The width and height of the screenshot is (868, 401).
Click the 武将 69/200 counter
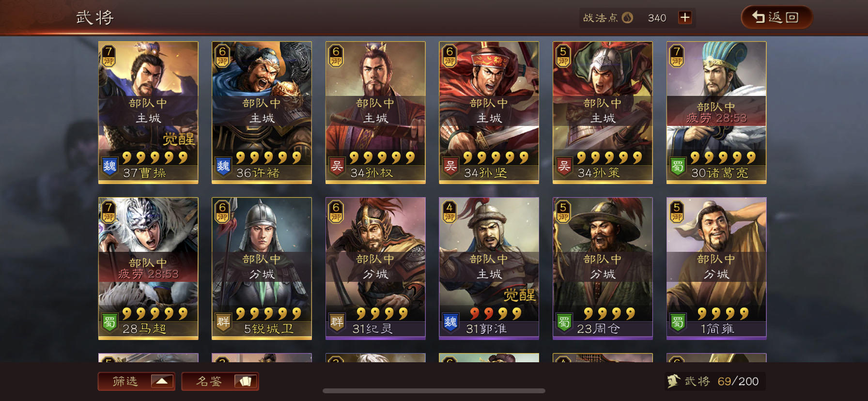click(715, 381)
